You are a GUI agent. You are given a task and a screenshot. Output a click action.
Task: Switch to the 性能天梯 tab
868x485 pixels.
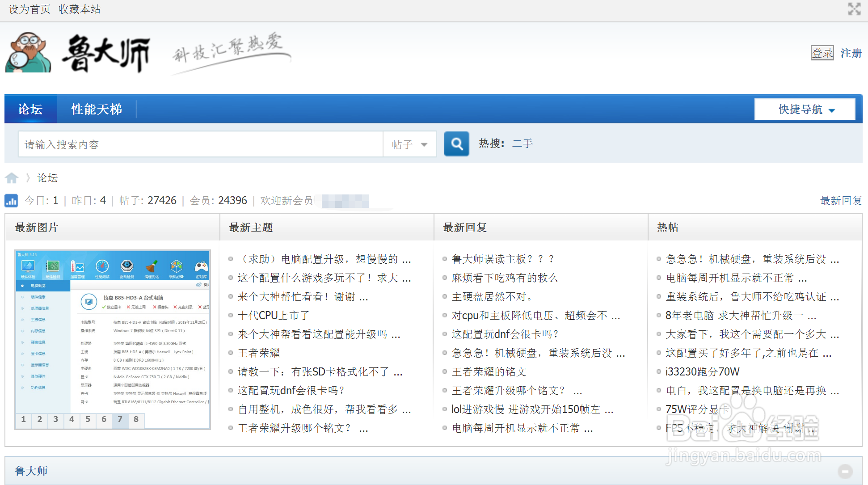click(x=97, y=109)
